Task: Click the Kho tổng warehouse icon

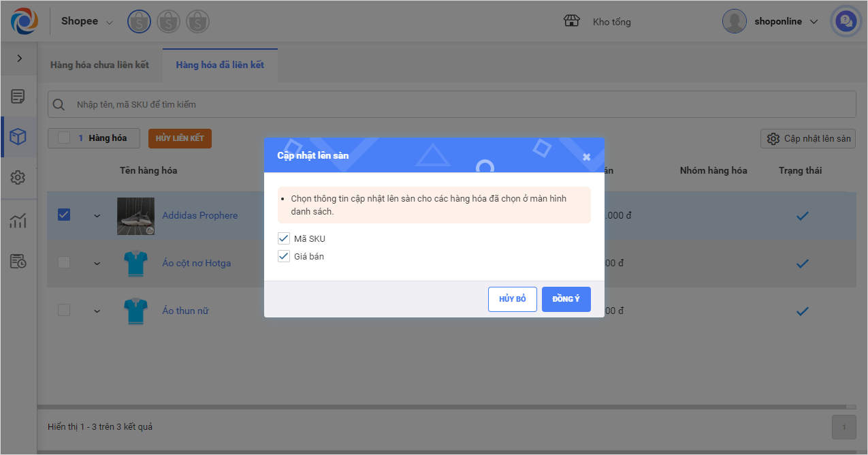Action: (572, 21)
